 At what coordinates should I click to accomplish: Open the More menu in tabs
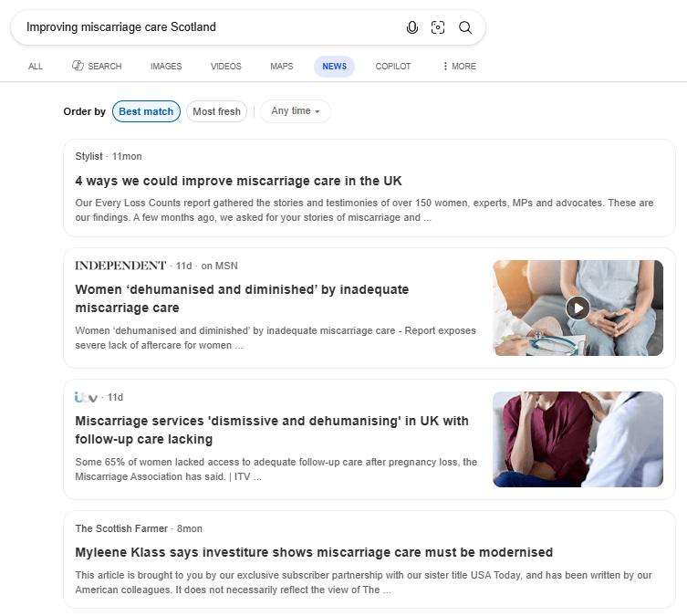tap(458, 67)
